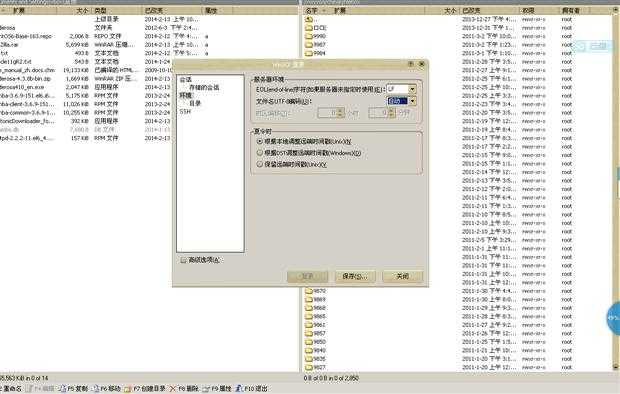Select folder 9850 in the remote panel
This screenshot has height=394, width=620.
pyautogui.click(x=315, y=342)
